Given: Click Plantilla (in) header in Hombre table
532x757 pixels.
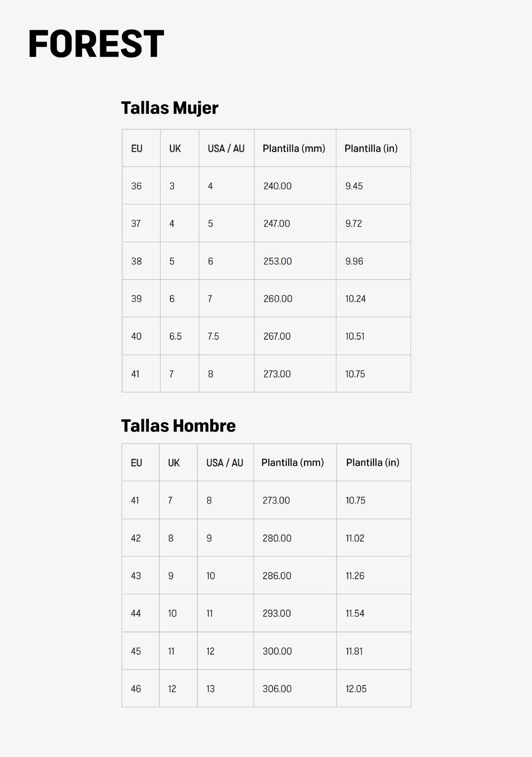Looking at the screenshot, I should [x=373, y=462].
